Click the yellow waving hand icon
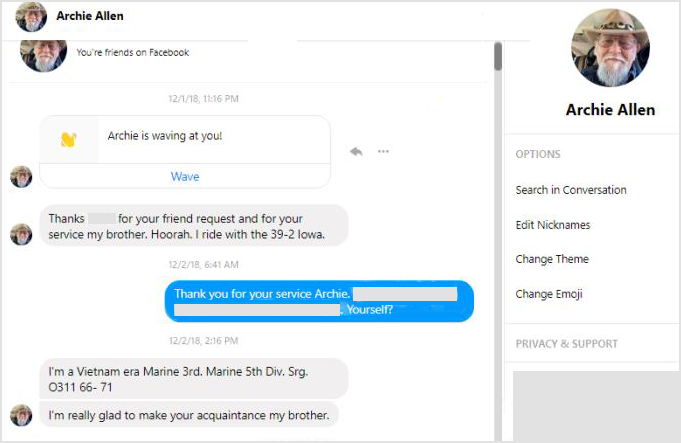Screen dimensions: 681x443 (x=68, y=139)
